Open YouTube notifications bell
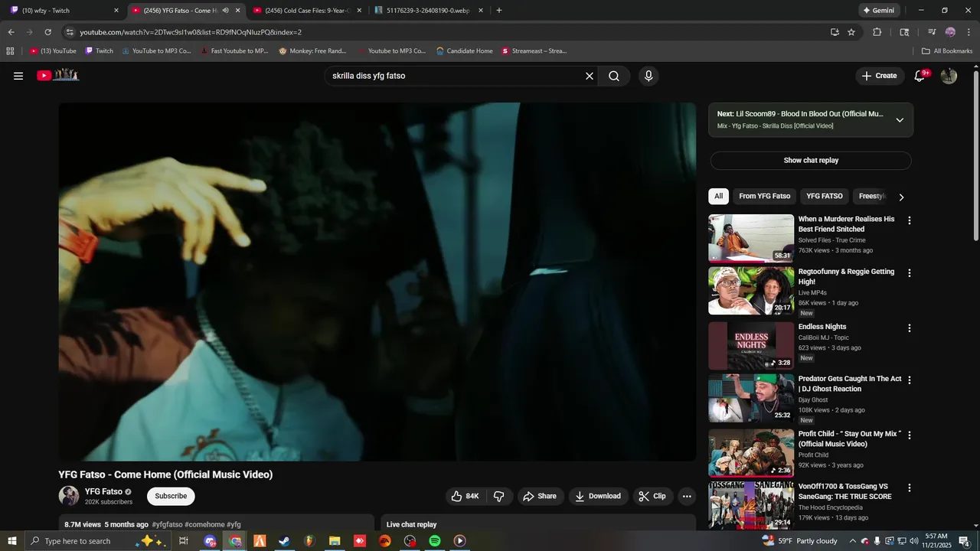 point(920,76)
